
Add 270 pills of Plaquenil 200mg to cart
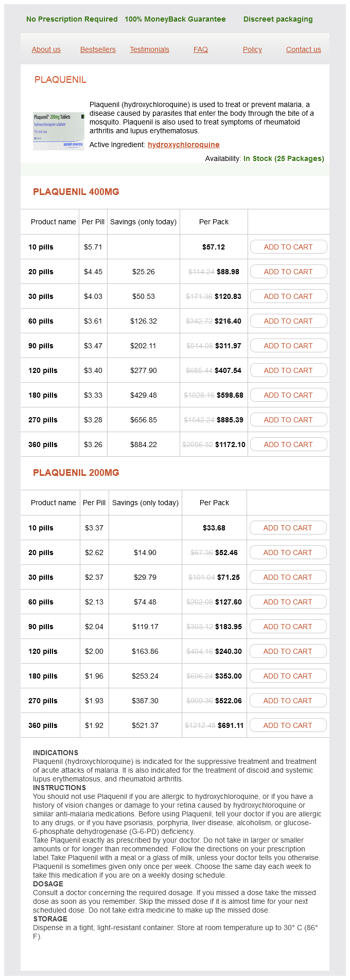point(288,701)
